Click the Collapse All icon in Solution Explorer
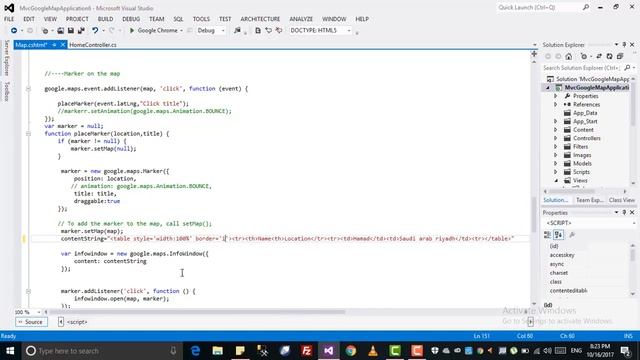 tap(620, 56)
